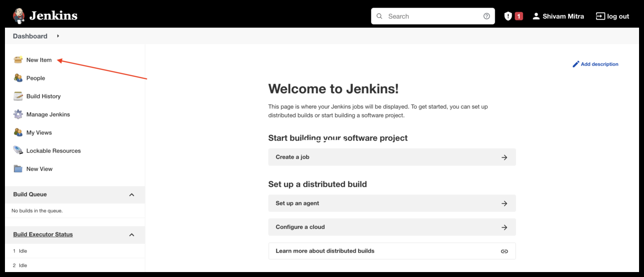Screen dimensions: 644x277
Task: Open the Shivam Mitra user profile
Action: [563, 16]
